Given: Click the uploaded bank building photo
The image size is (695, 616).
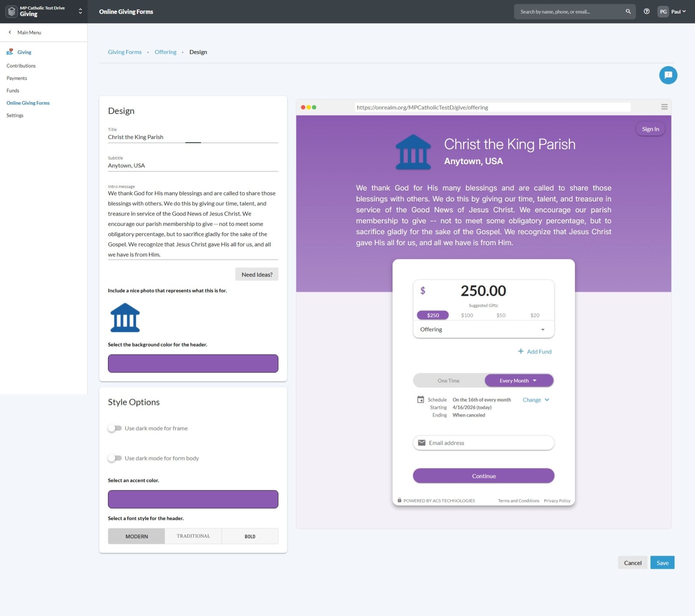Looking at the screenshot, I should (x=125, y=318).
